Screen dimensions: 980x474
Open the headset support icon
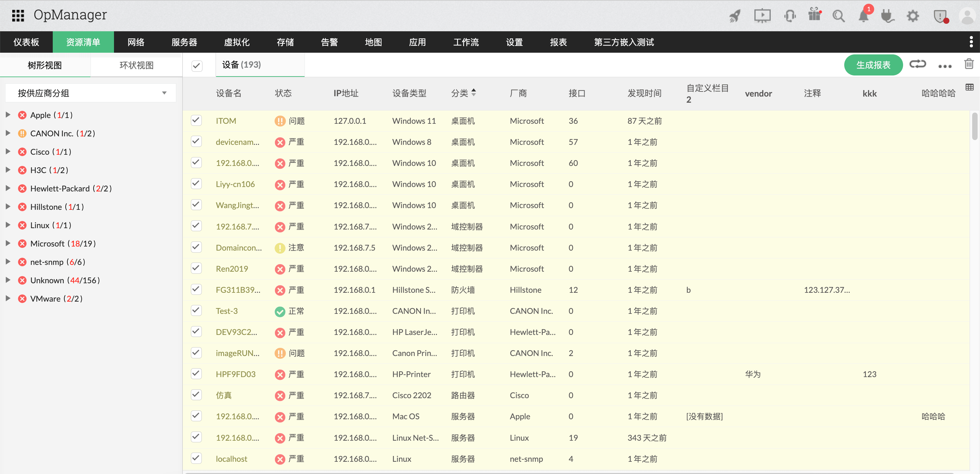coord(790,16)
